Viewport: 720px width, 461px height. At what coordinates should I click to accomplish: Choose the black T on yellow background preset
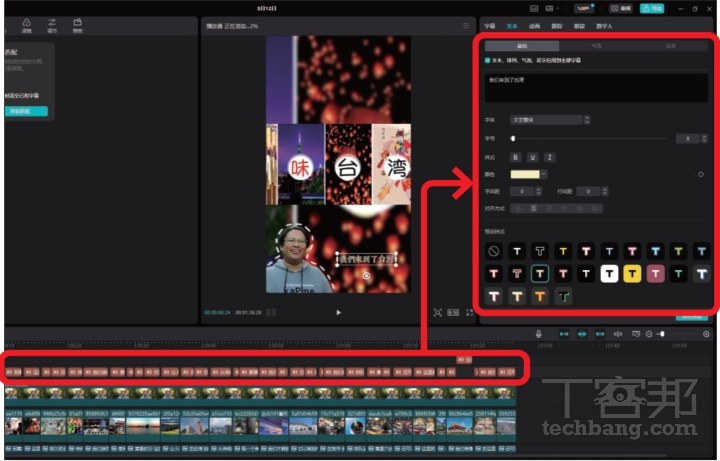[632, 274]
